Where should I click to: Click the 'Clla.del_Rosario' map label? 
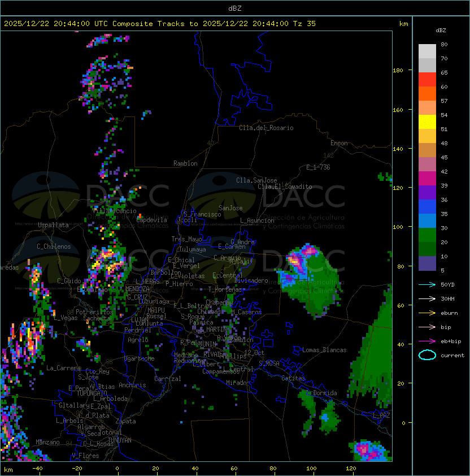coord(266,128)
